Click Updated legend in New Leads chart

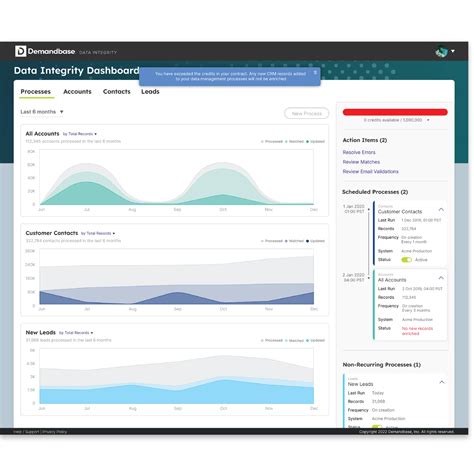click(315, 340)
